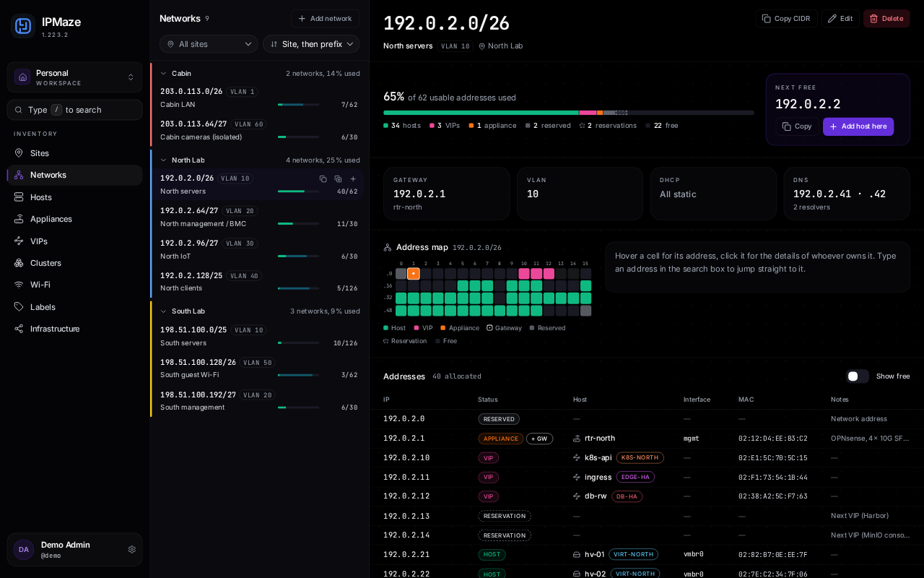Navigate to the VIPs page
The width and height of the screenshot is (924, 578).
(75, 241)
